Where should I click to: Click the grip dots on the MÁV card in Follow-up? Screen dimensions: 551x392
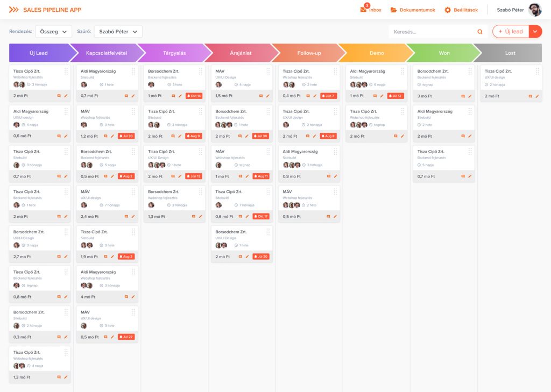click(x=335, y=193)
